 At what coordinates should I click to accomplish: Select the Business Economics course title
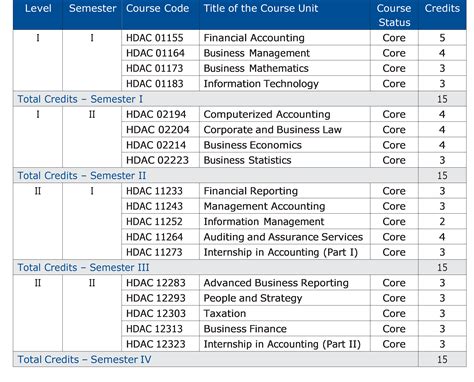tap(253, 145)
